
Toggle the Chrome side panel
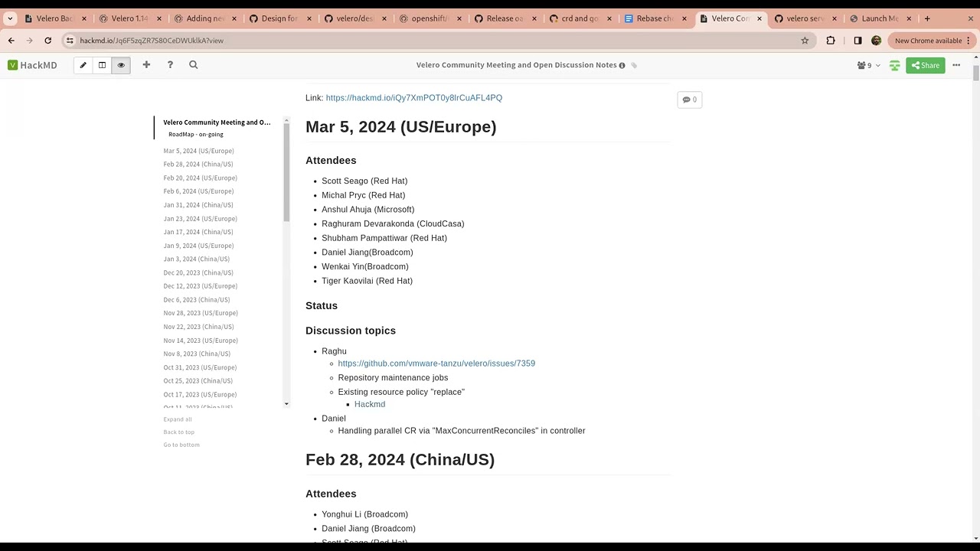(857, 41)
